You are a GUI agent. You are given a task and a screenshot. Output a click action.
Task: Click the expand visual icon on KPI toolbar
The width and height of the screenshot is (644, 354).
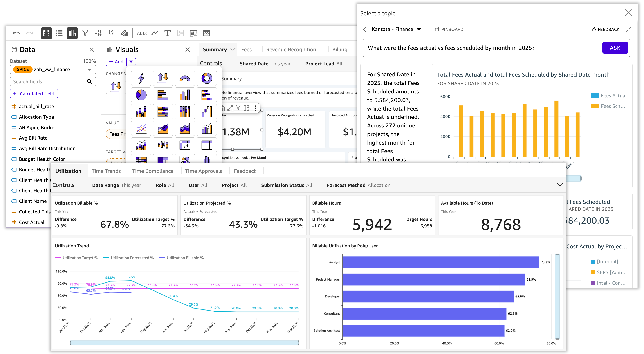(230, 108)
